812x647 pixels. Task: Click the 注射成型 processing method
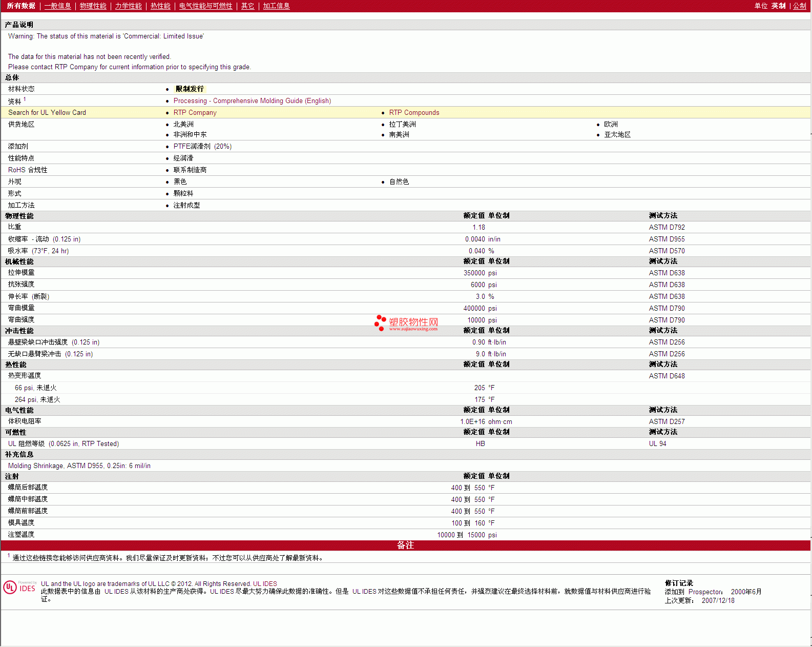[x=186, y=206]
